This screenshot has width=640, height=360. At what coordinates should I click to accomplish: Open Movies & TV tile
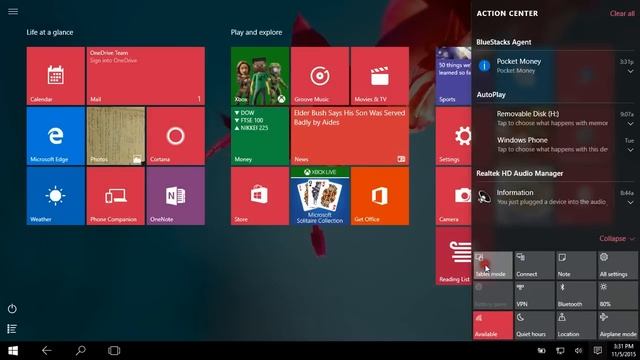coord(380,76)
